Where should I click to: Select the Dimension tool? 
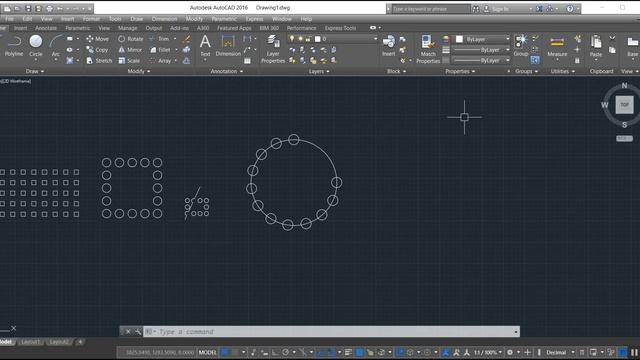tap(228, 45)
